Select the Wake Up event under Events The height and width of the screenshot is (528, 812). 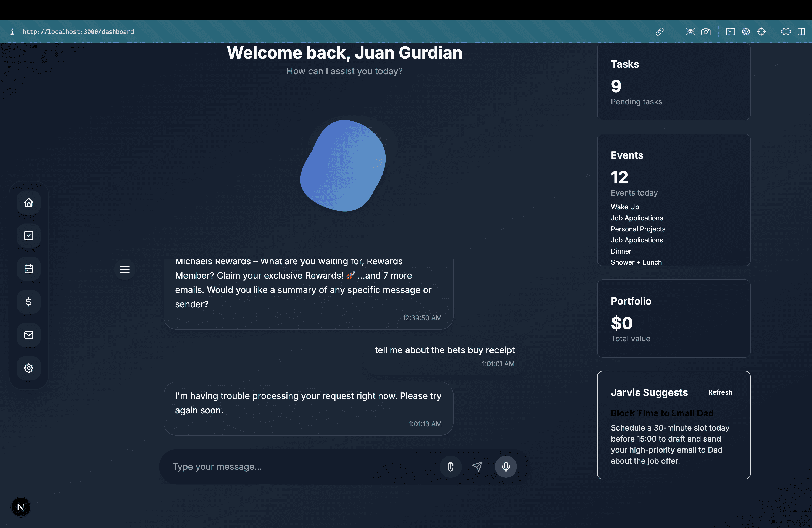(x=625, y=207)
